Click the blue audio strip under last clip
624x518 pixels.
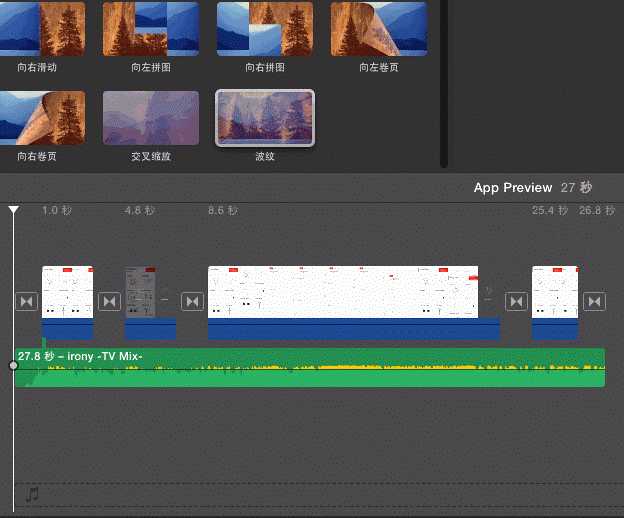(x=555, y=329)
